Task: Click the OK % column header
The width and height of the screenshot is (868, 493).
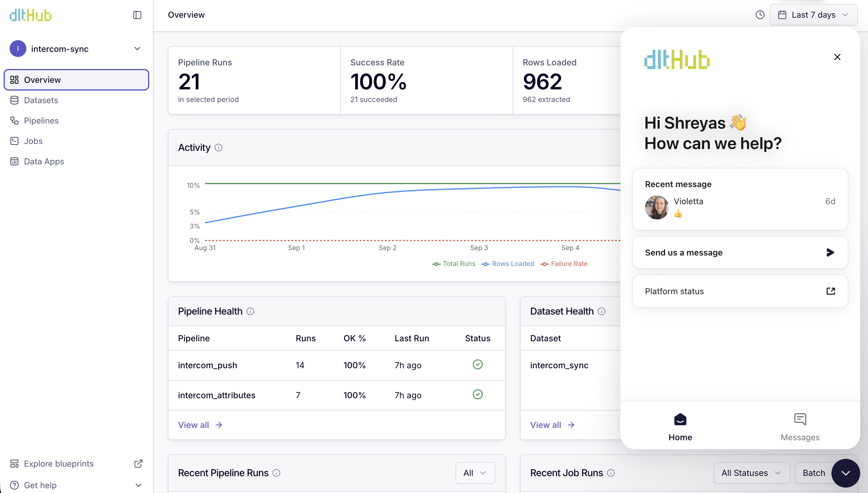Action: (354, 338)
